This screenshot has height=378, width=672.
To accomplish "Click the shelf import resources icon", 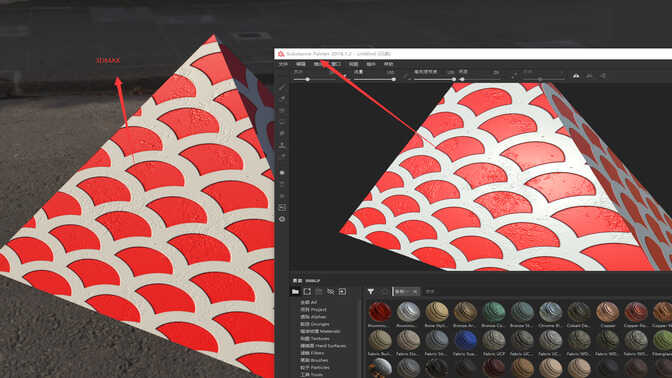I will (x=342, y=292).
